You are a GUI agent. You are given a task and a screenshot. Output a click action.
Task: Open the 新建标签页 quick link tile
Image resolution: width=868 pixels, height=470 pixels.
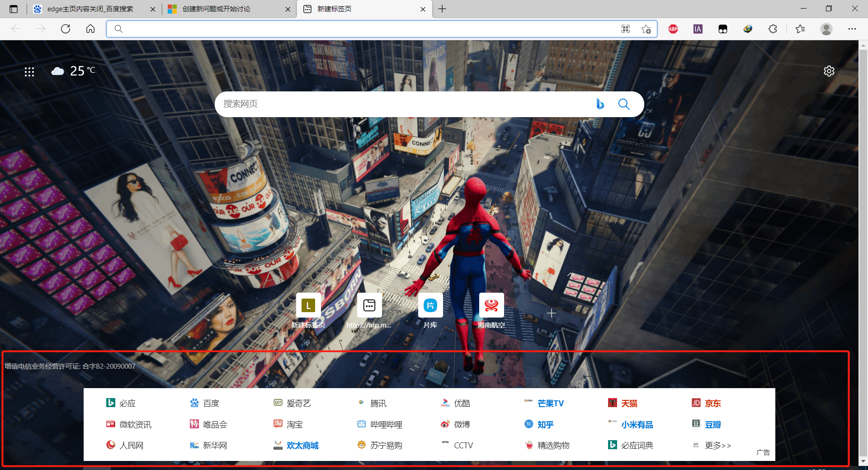[x=308, y=311]
